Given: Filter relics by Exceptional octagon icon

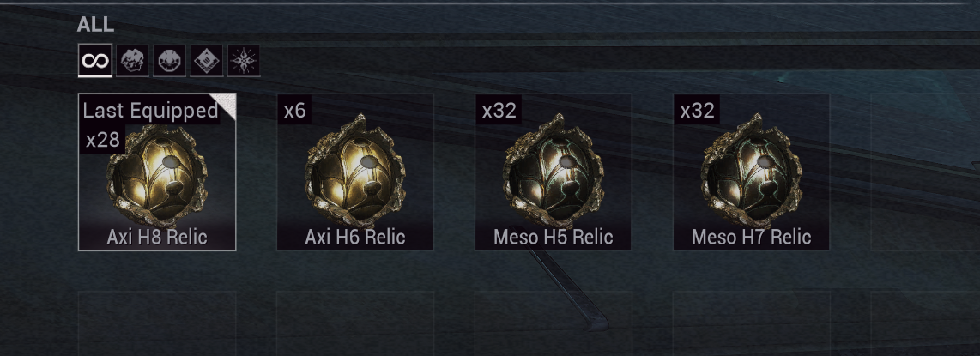Looking at the screenshot, I should [169, 61].
